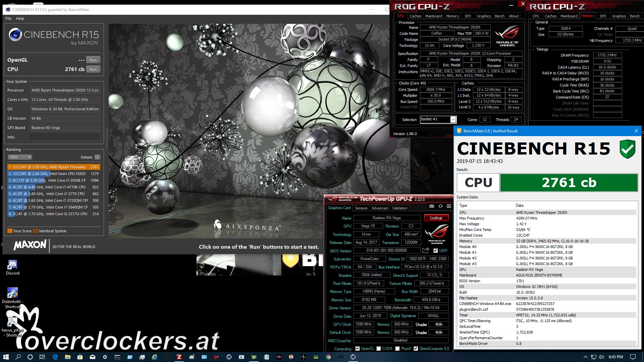Open the Socket #1 selection dropdown in CPU-Z

tap(453, 120)
